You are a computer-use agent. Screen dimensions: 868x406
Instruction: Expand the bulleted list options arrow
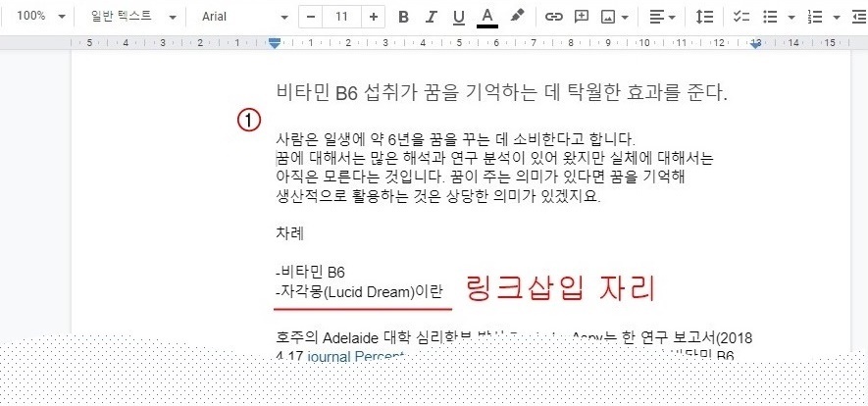(x=791, y=17)
